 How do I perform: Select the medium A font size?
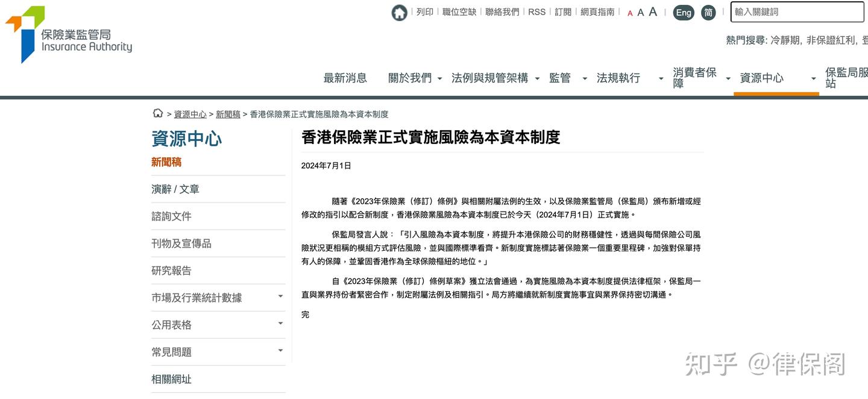click(x=640, y=12)
